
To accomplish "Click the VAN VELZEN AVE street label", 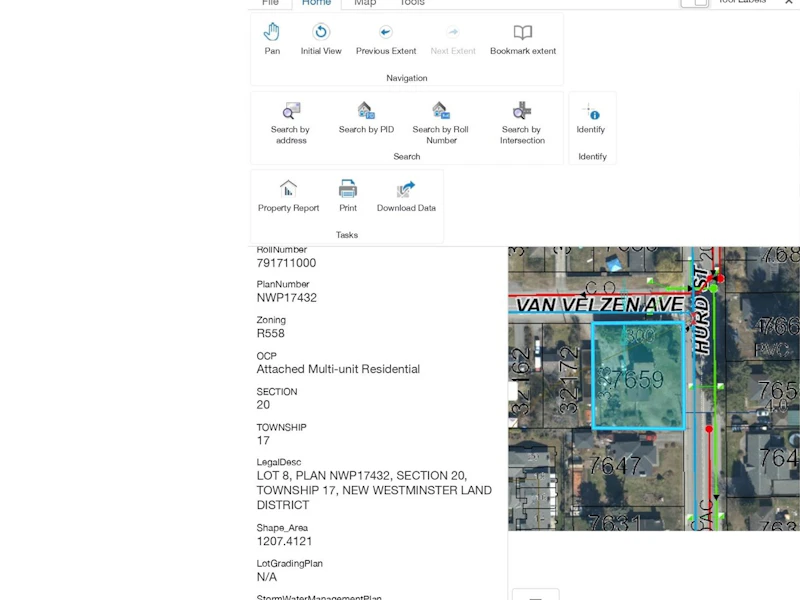I will [x=599, y=305].
